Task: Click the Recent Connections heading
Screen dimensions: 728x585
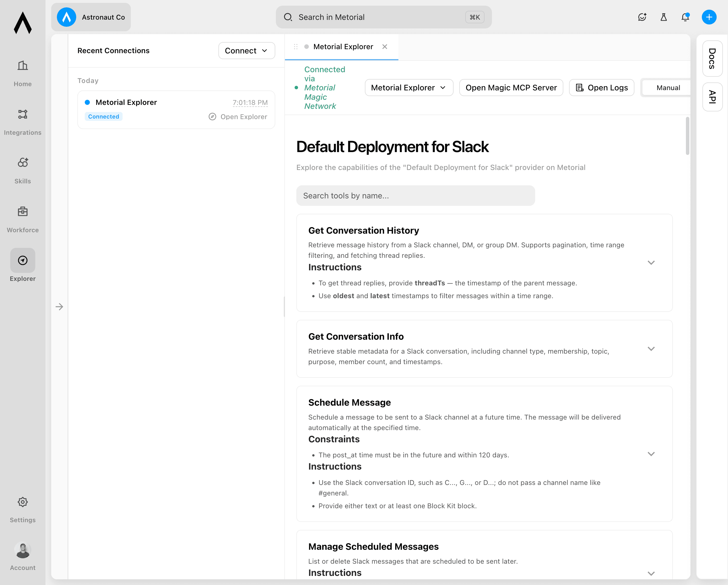Action: point(113,51)
